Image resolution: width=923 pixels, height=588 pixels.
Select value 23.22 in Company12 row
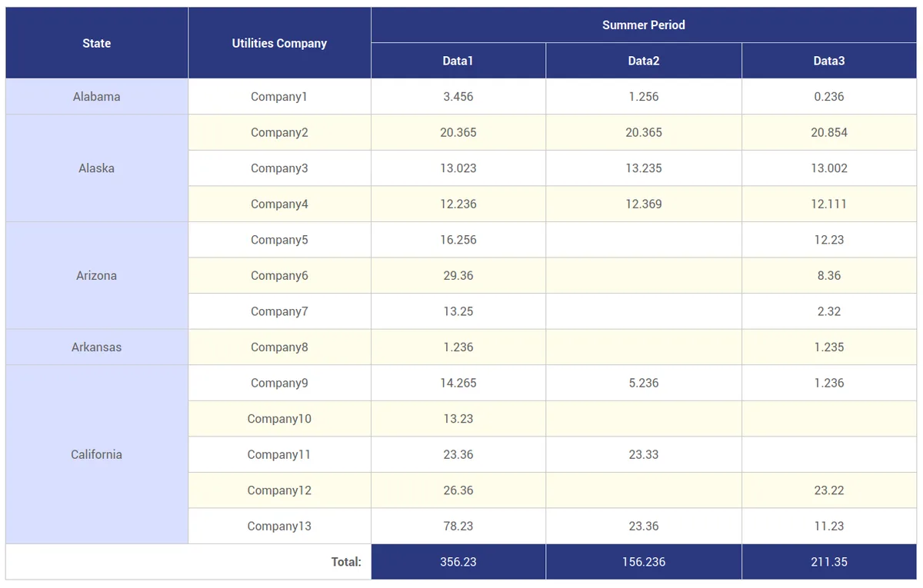[829, 490]
